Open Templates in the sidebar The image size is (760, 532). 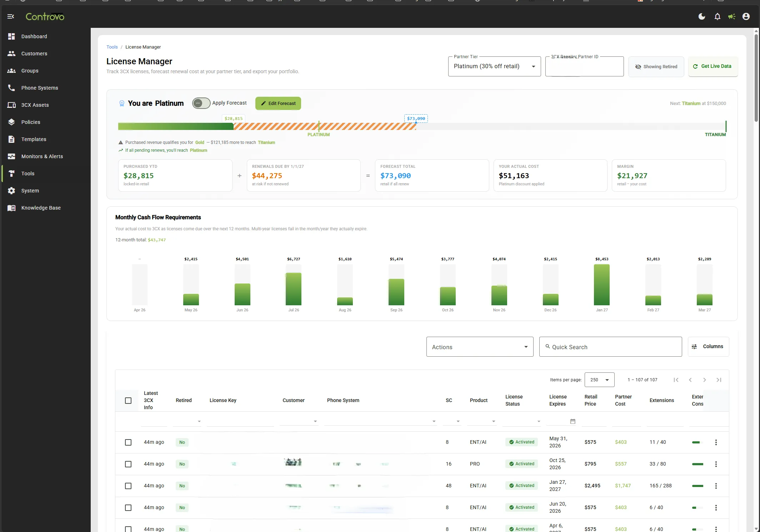coord(34,139)
